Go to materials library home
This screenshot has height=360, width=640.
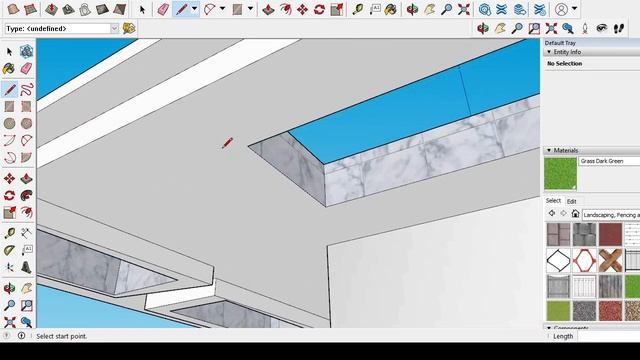[575, 213]
